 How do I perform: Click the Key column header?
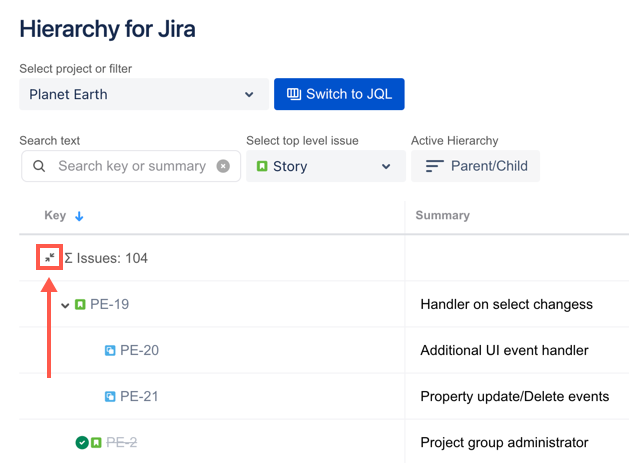pyautogui.click(x=55, y=215)
